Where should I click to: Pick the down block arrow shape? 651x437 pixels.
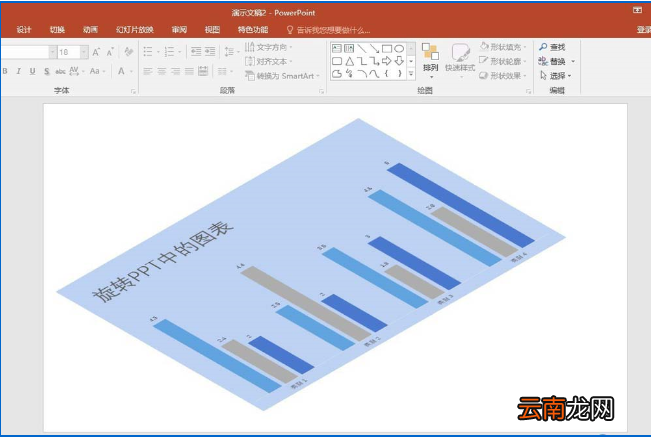[x=399, y=61]
